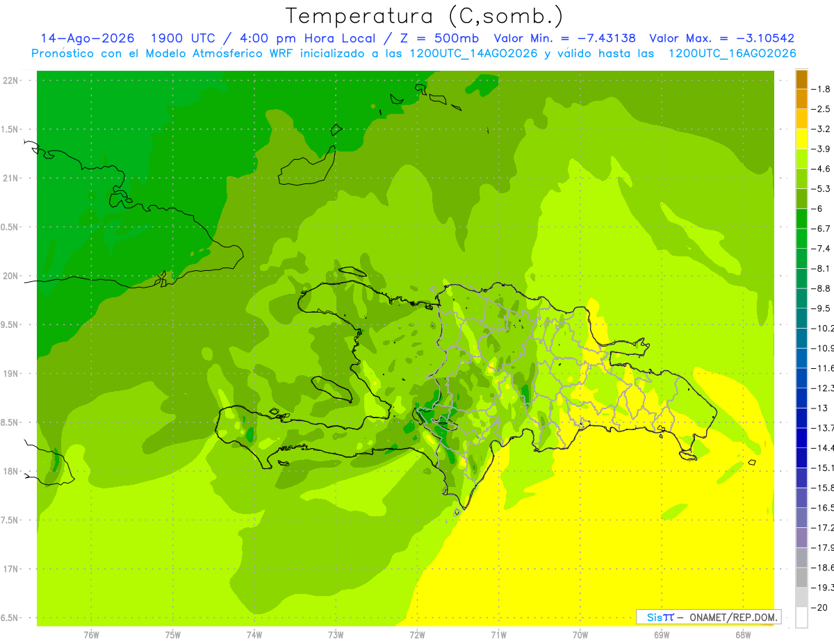
Task: Click the gray swatch between -18.6 and -19.3
Action: [x=801, y=577]
